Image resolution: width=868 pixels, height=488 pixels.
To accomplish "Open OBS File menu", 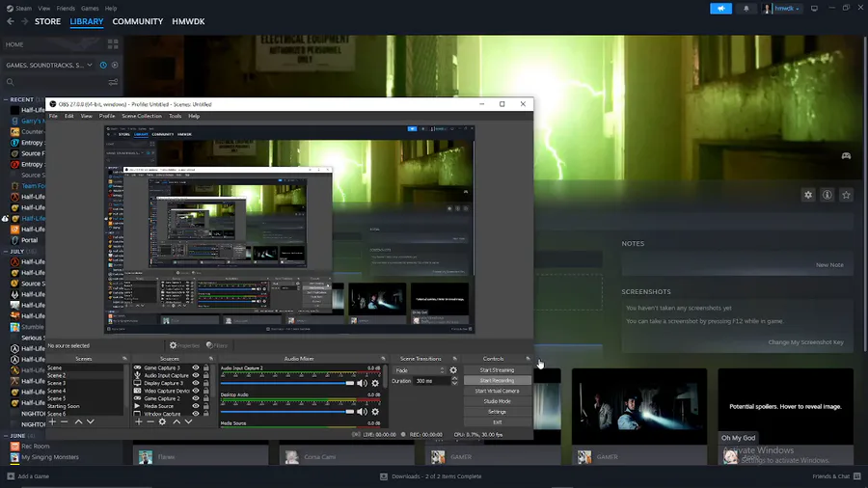I will point(53,116).
